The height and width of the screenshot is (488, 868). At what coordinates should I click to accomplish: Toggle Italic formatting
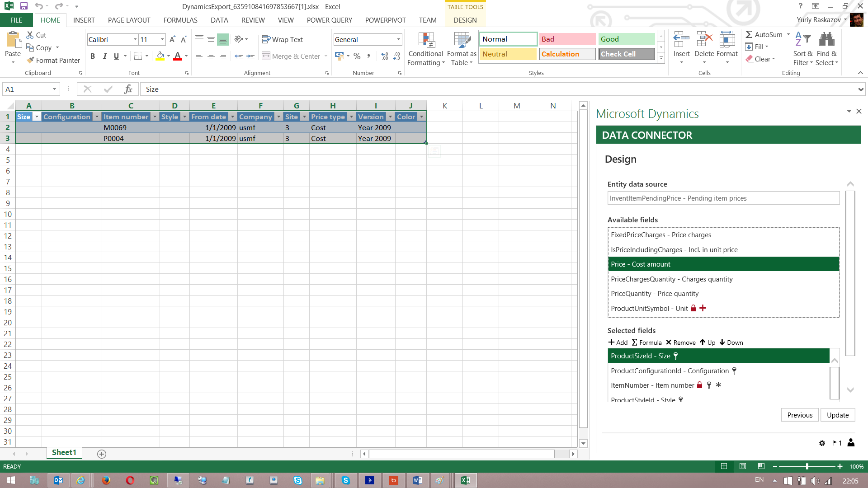[104, 56]
